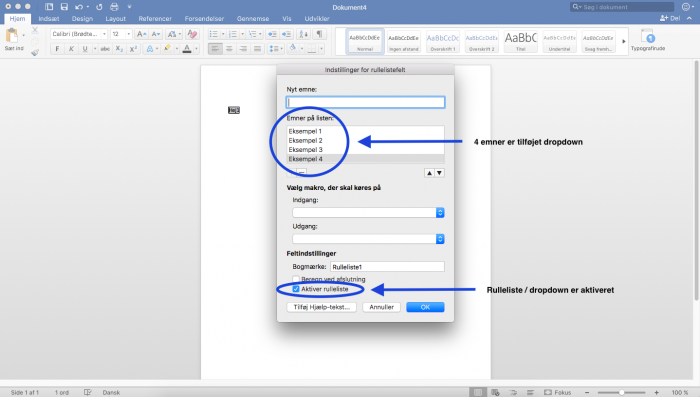Click the Fokus mode button in status bar

[x=558, y=393]
